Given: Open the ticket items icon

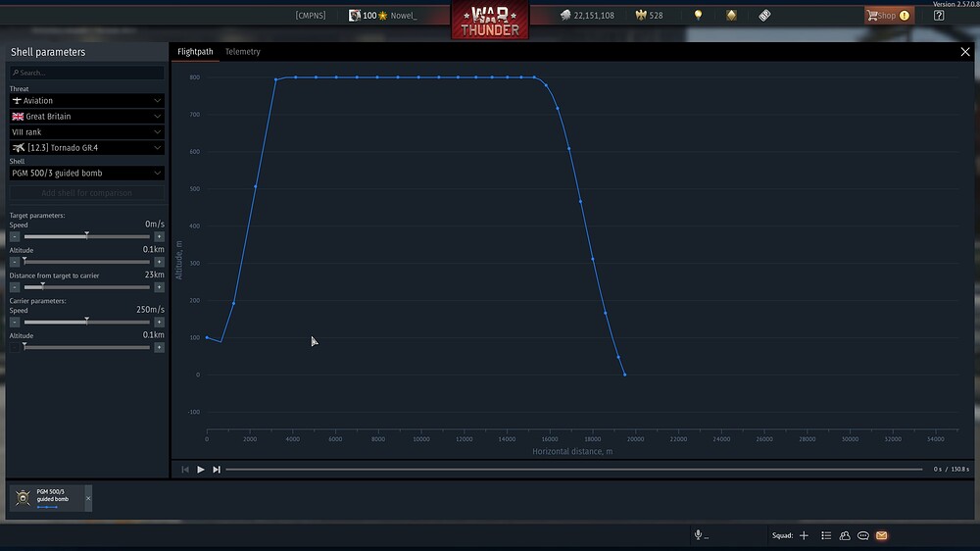Looking at the screenshot, I should coord(764,15).
